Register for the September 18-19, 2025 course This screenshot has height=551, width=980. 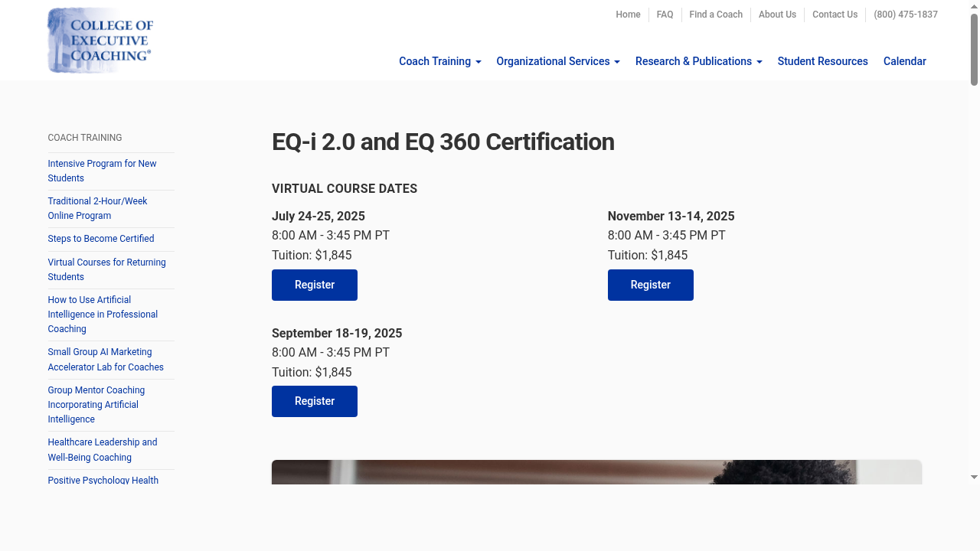pos(315,401)
